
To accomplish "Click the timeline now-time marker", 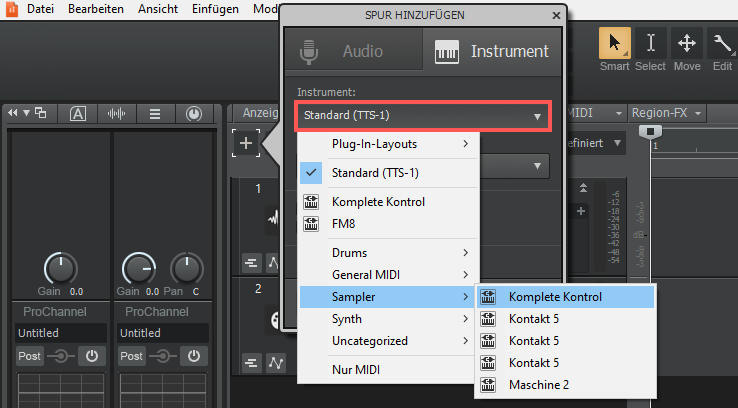I will click(650, 131).
